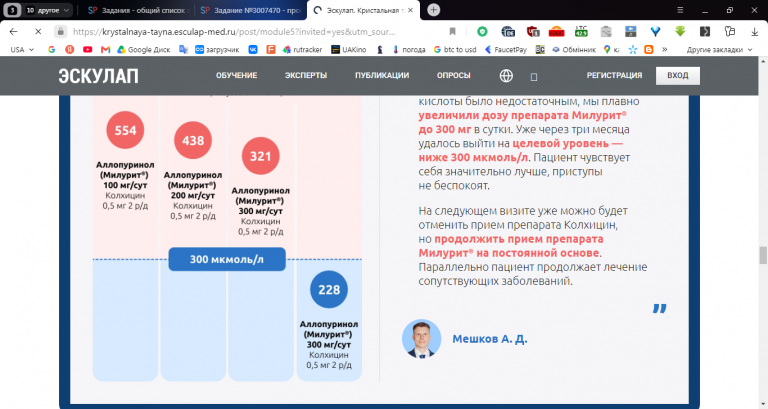
Task: Open the Yandex bookmark icon
Action: point(70,49)
